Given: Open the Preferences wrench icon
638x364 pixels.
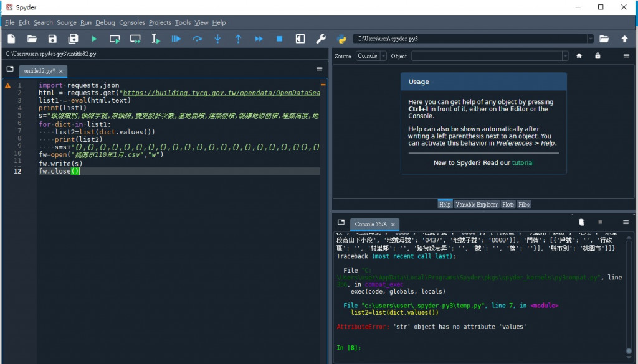Looking at the screenshot, I should 321,39.
